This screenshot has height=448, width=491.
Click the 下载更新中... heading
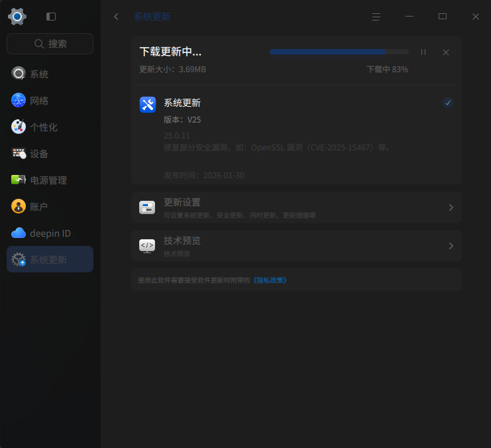click(x=170, y=52)
